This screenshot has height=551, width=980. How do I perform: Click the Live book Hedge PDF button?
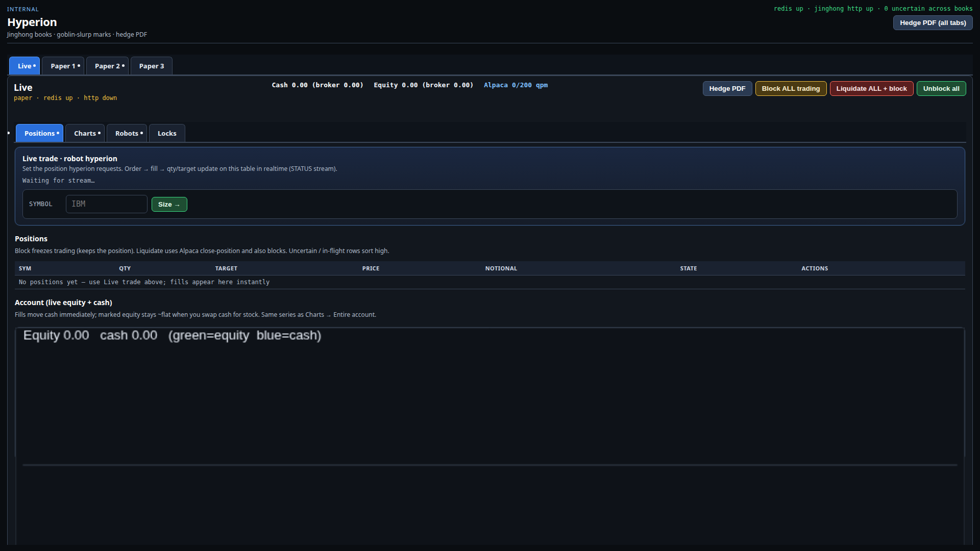[727, 88]
